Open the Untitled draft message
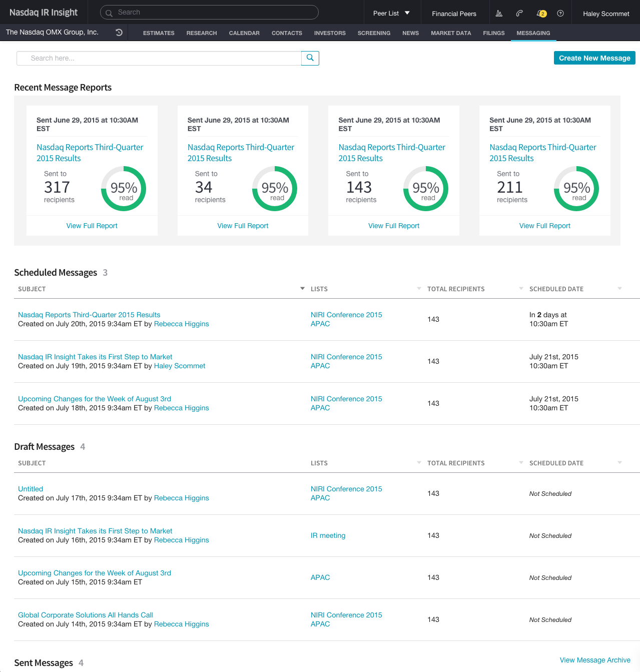Image resolution: width=640 pixels, height=672 pixels. (x=31, y=489)
